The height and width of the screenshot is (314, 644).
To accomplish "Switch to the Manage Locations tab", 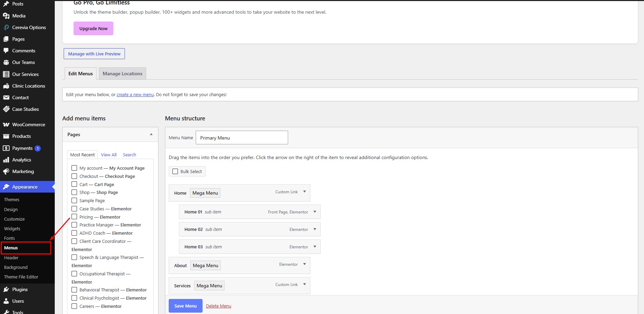I will [x=123, y=74].
